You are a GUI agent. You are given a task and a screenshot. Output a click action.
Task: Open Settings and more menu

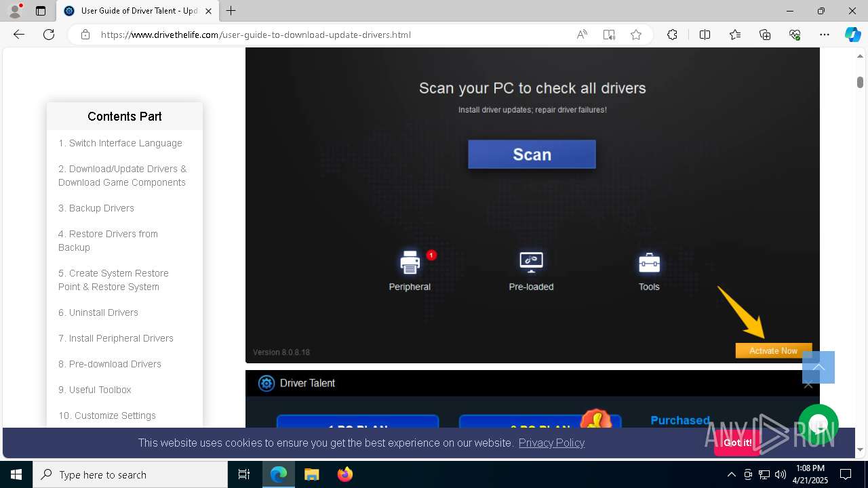[x=825, y=35]
